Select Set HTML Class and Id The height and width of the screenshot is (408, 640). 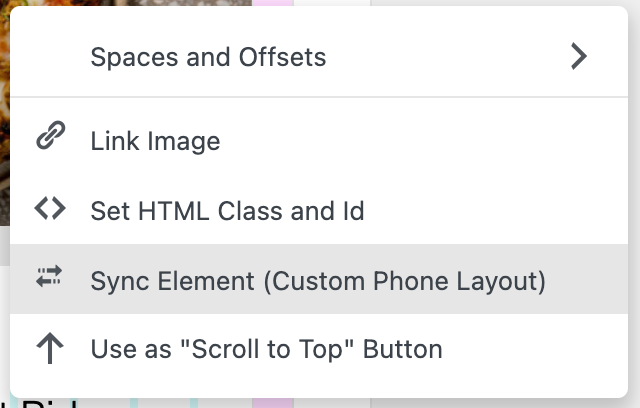[x=227, y=211]
